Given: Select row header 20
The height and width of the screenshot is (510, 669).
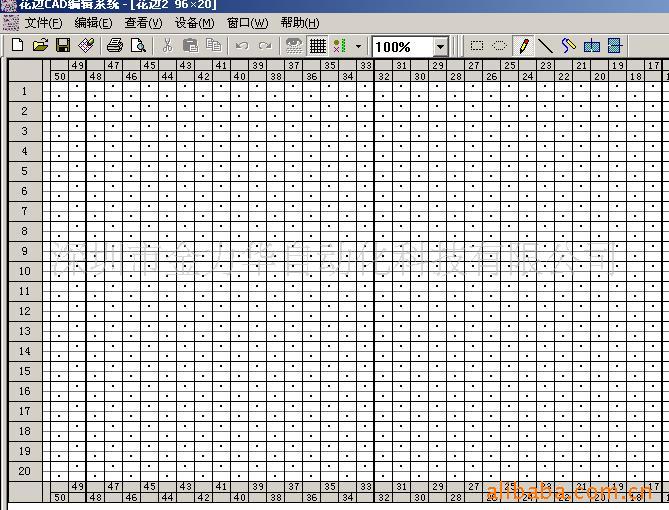Looking at the screenshot, I should [x=25, y=471].
